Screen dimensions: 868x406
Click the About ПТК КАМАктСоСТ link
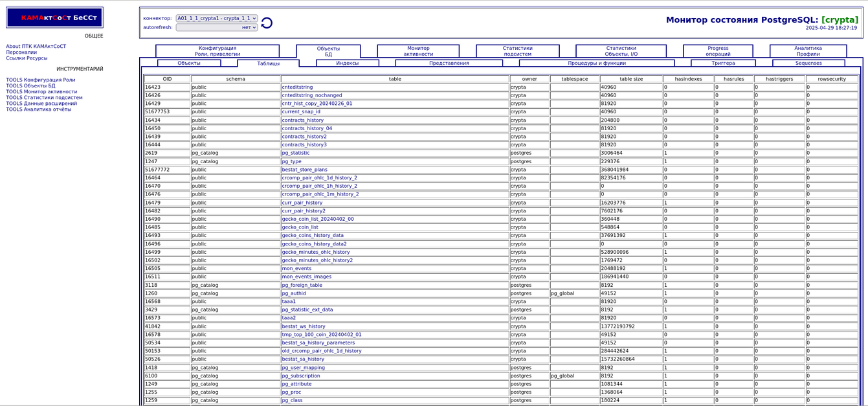[36, 47]
